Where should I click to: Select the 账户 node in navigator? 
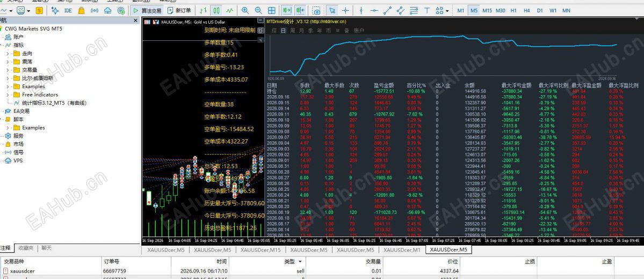18,37
